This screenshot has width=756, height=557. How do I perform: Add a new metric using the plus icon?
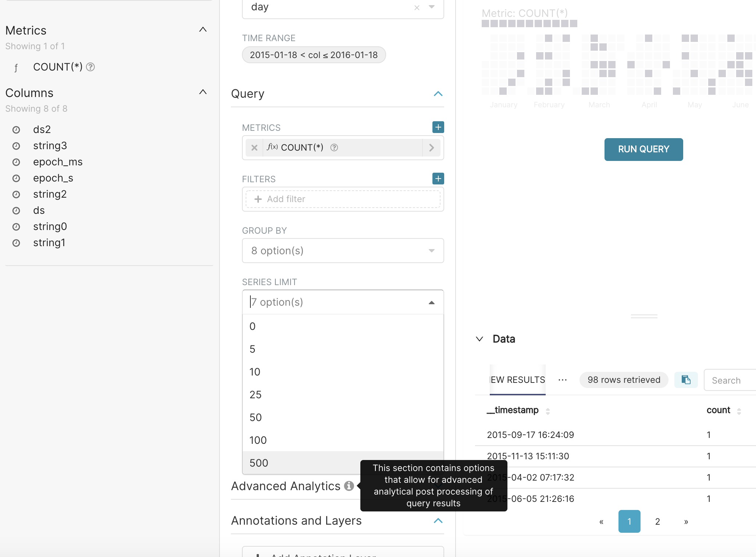438,127
